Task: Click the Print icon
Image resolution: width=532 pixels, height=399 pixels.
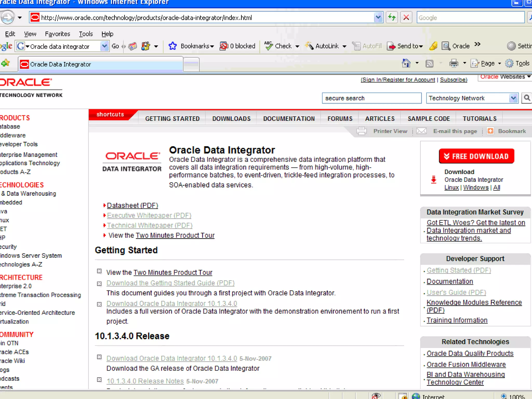Action: pyautogui.click(x=454, y=63)
